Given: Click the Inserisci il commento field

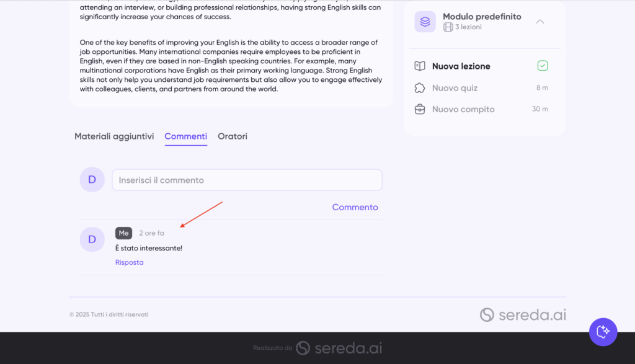Looking at the screenshot, I should pyautogui.click(x=247, y=180).
